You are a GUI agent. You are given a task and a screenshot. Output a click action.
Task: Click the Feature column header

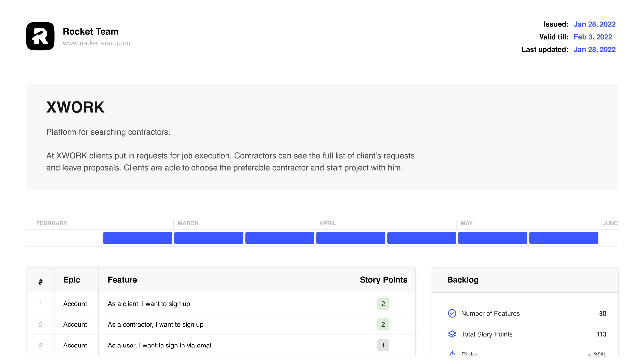pyautogui.click(x=122, y=280)
